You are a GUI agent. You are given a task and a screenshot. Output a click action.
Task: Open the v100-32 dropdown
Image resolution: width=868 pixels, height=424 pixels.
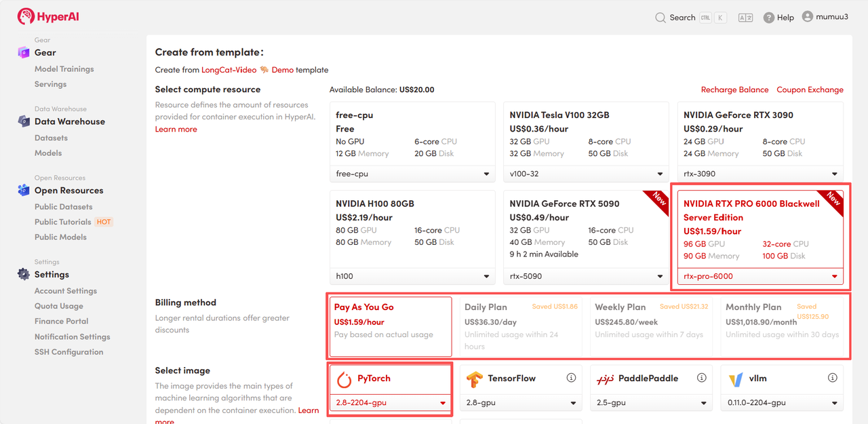586,174
